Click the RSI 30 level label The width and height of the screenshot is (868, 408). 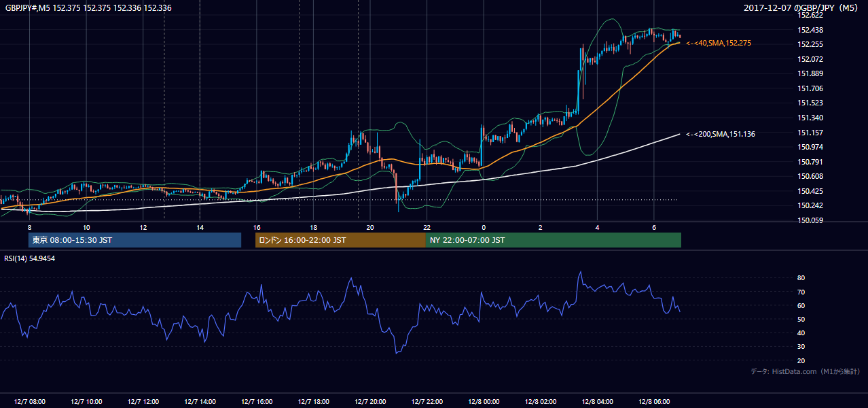coord(801,347)
